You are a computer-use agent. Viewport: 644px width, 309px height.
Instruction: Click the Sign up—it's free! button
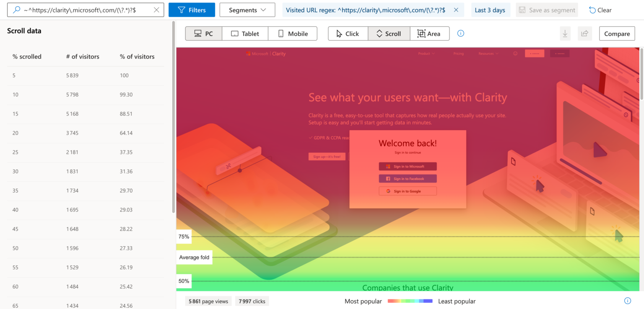tap(327, 157)
